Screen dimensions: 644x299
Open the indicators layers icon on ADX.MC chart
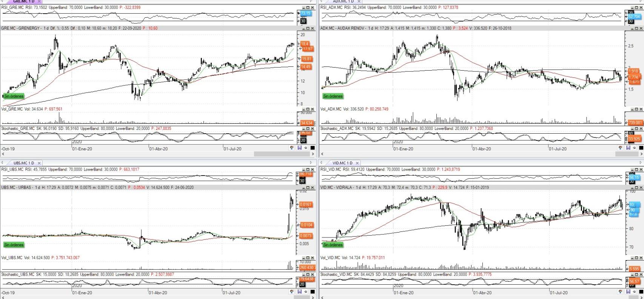click(620, 148)
